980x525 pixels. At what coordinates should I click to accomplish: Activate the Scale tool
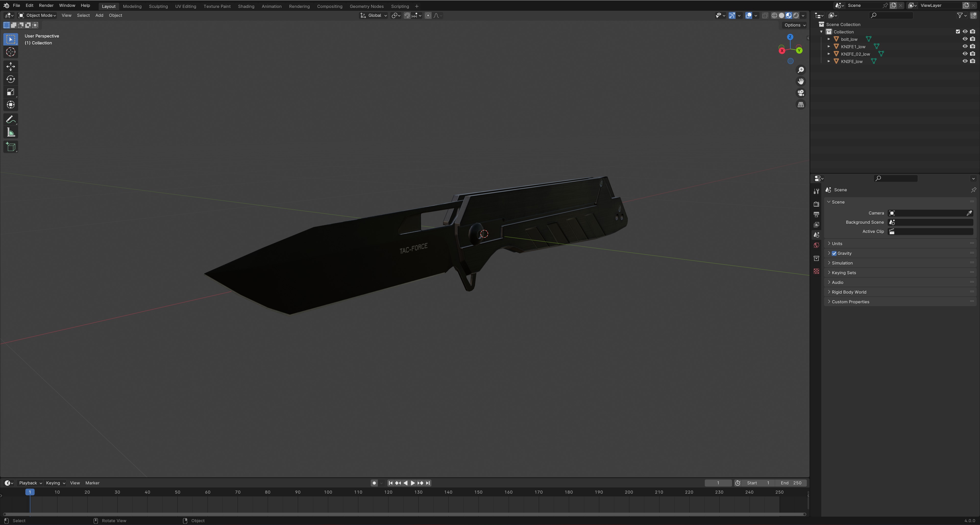[11, 92]
